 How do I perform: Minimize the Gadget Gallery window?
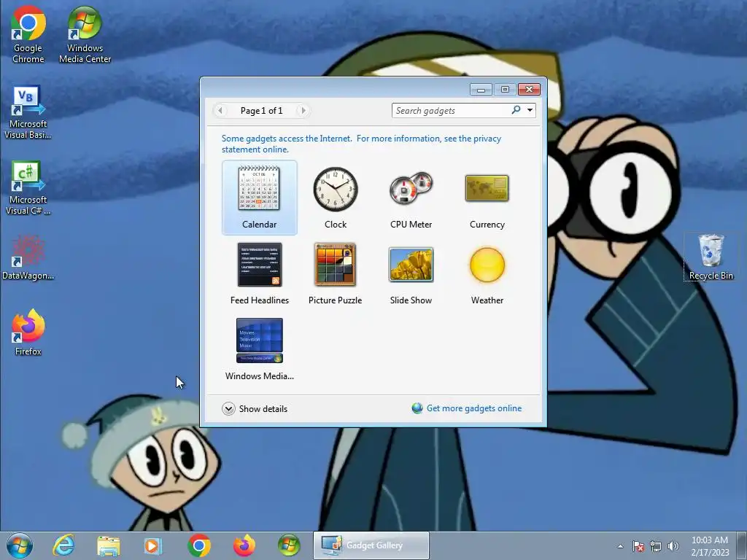click(x=481, y=90)
